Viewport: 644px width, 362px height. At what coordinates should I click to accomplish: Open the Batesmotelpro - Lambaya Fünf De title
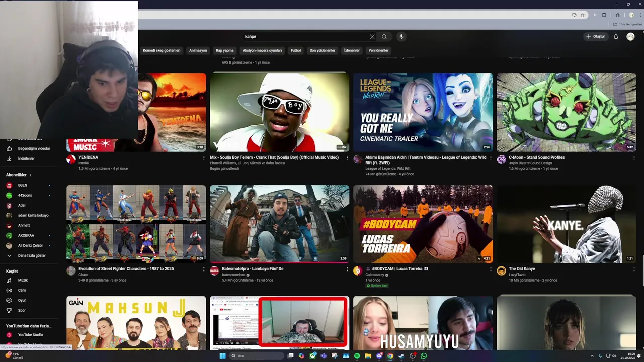[253, 269]
